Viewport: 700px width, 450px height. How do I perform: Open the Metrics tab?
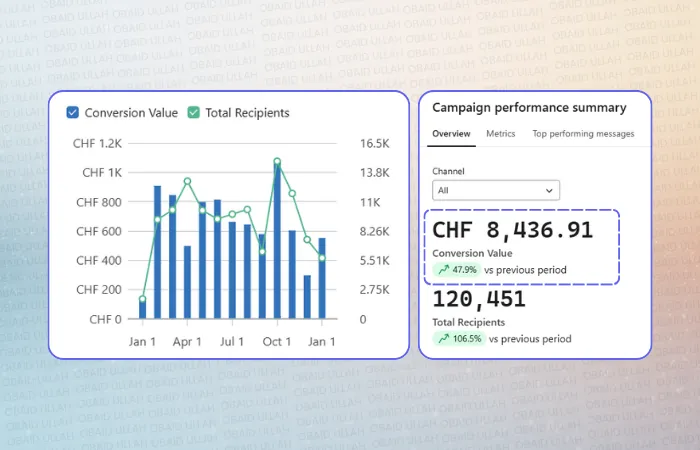(x=500, y=133)
